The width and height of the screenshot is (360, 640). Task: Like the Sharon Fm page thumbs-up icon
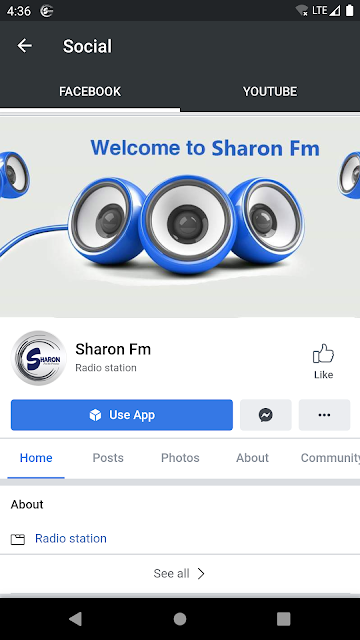(323, 353)
